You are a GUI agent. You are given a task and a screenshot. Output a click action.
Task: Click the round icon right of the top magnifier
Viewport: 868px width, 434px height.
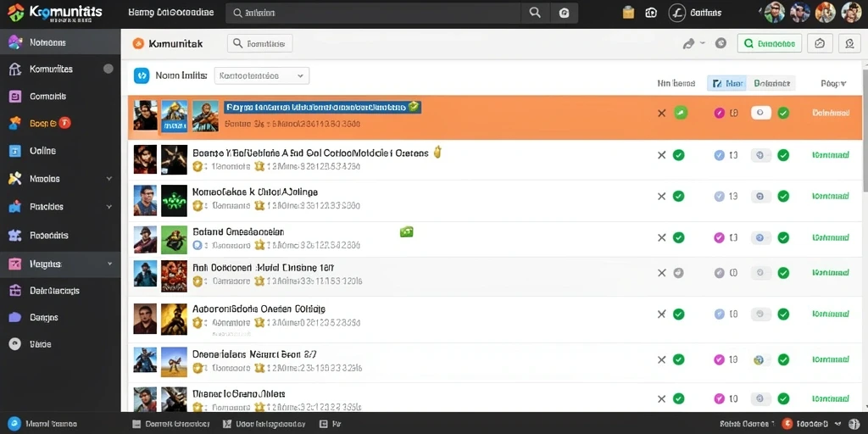coord(564,14)
